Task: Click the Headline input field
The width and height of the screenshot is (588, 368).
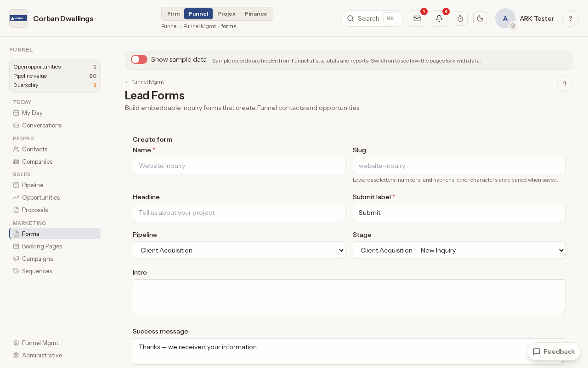Action: (x=239, y=213)
